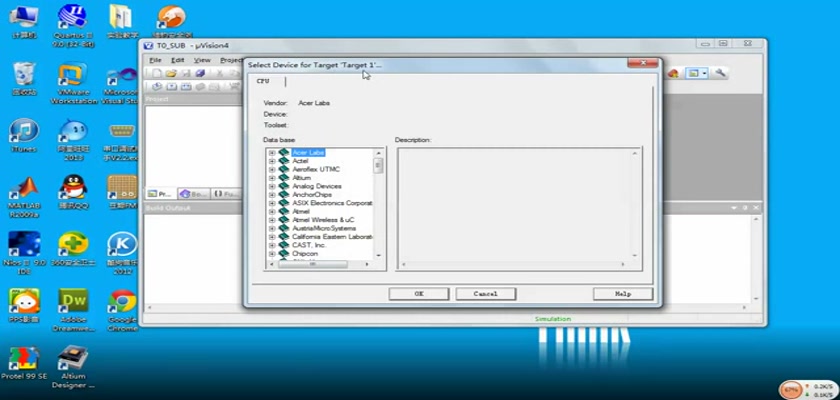Open the File menu in µVision
The height and width of the screenshot is (400, 840).
click(x=155, y=60)
